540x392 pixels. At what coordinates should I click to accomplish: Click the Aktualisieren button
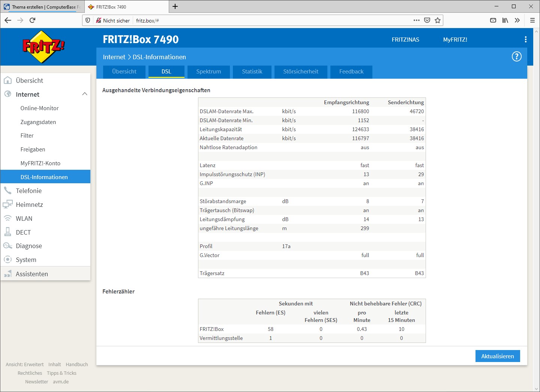498,356
